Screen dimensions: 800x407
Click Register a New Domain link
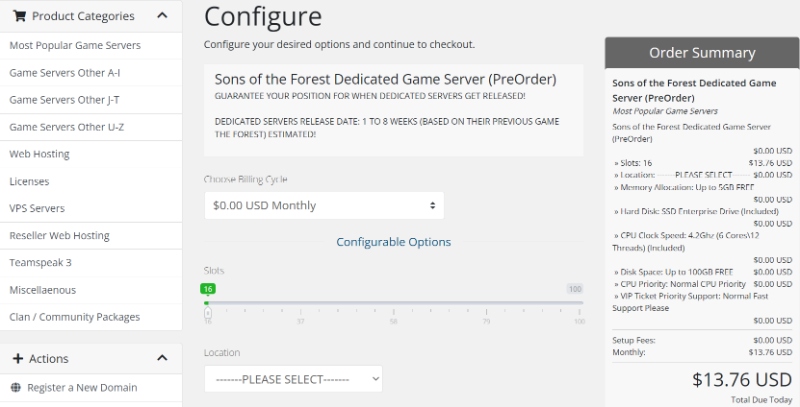coord(82,387)
